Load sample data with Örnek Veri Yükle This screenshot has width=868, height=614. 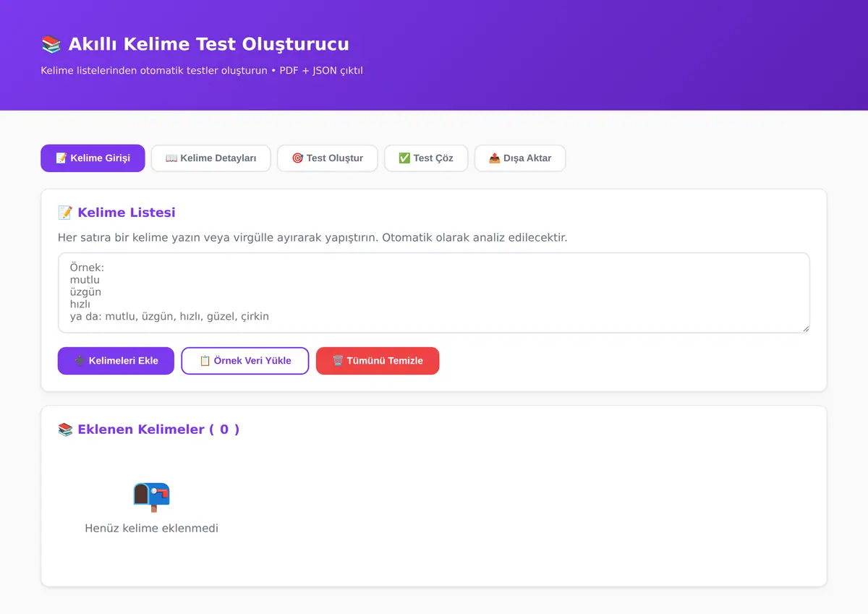pyautogui.click(x=245, y=361)
